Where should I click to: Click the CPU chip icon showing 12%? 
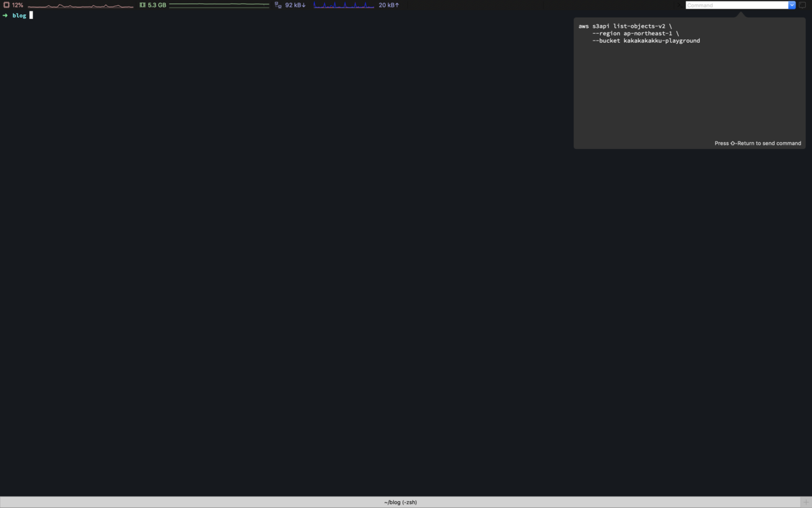coord(6,5)
